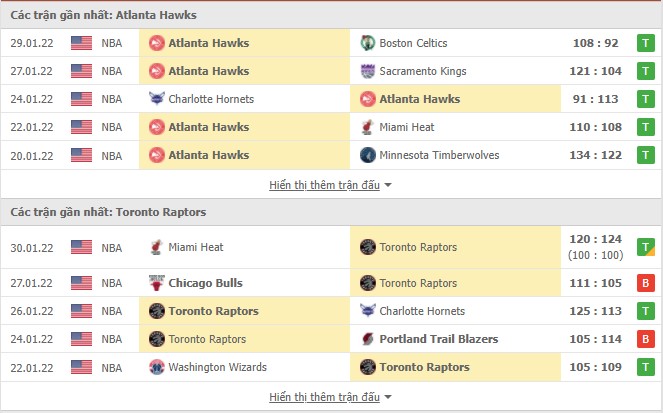Expand more Atlanta Hawks matches

[x=330, y=185]
